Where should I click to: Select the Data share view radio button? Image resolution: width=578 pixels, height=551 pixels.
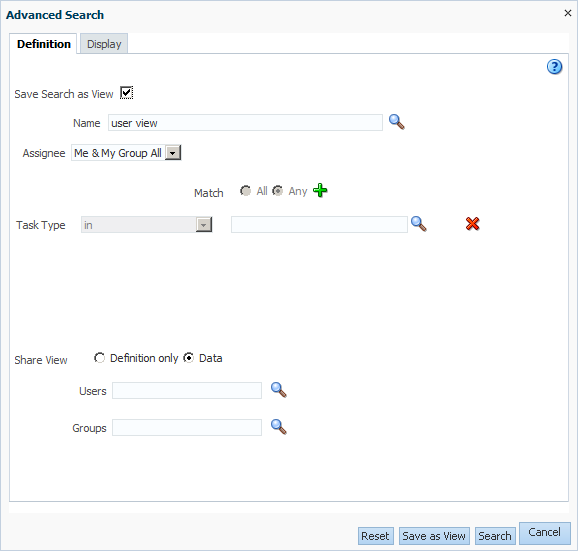[188, 358]
